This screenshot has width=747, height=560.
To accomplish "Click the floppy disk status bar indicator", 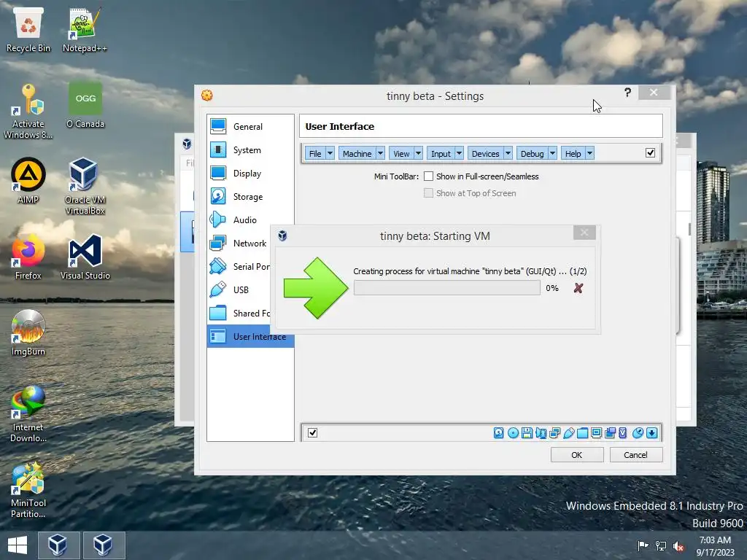I will tap(527, 433).
